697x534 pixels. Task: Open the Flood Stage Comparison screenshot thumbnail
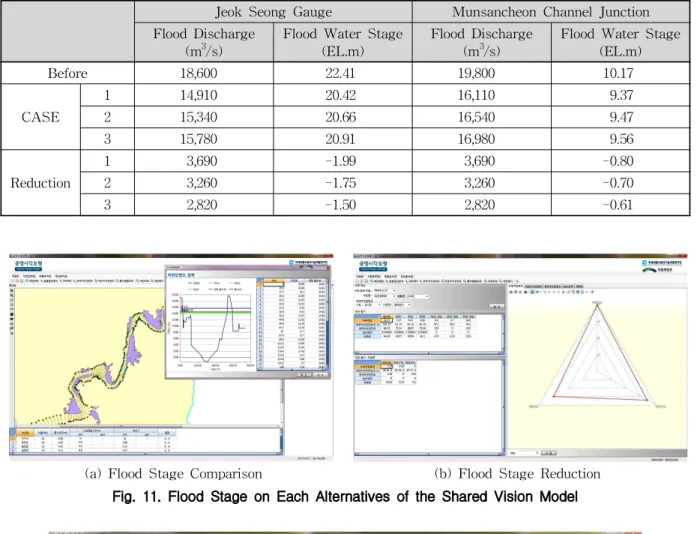[x=171, y=357]
